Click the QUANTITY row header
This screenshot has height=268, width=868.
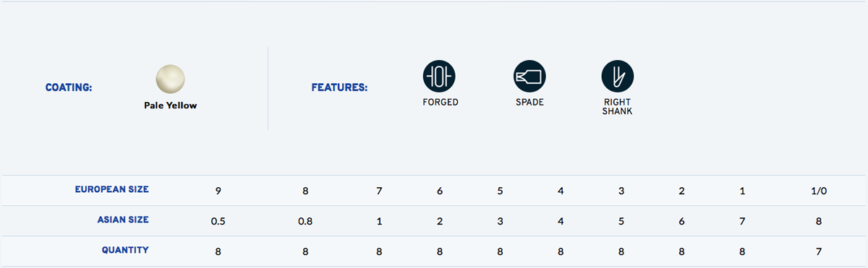click(125, 251)
